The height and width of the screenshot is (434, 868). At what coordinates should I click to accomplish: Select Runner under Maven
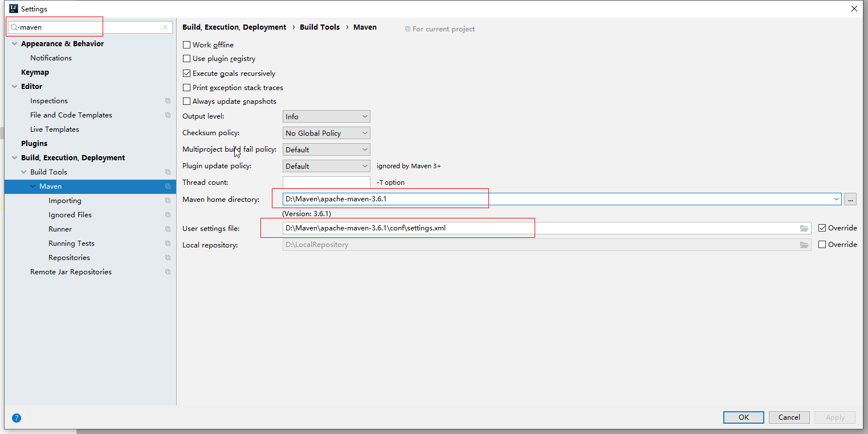pos(60,229)
